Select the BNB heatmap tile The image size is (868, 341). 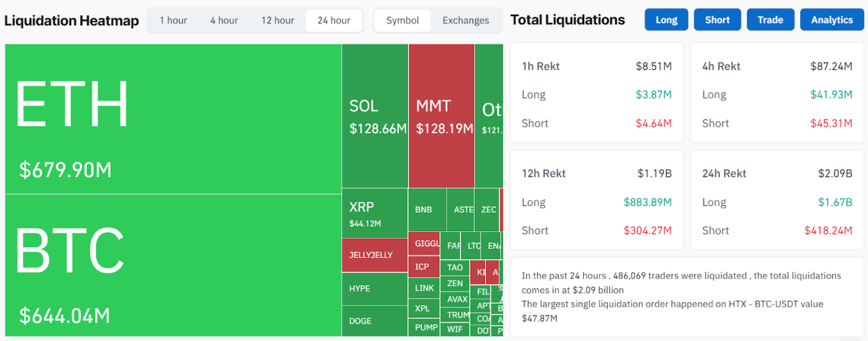pos(427,209)
